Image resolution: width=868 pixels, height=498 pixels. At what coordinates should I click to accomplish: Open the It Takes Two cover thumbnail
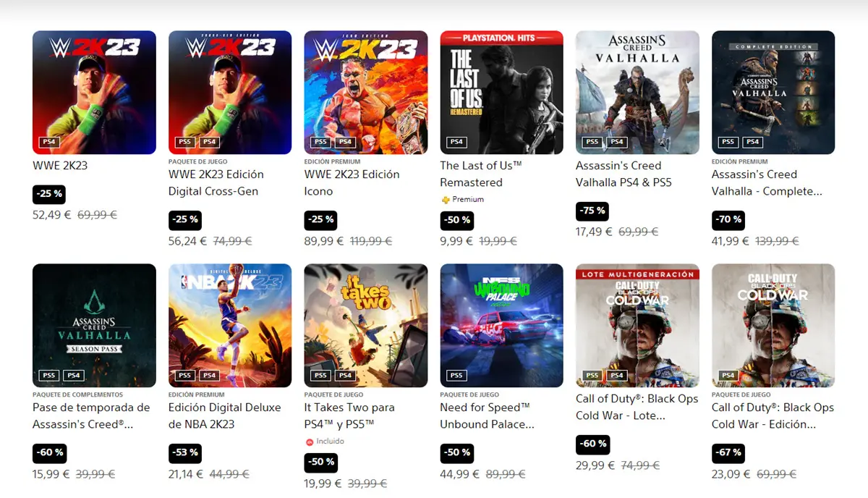click(365, 325)
